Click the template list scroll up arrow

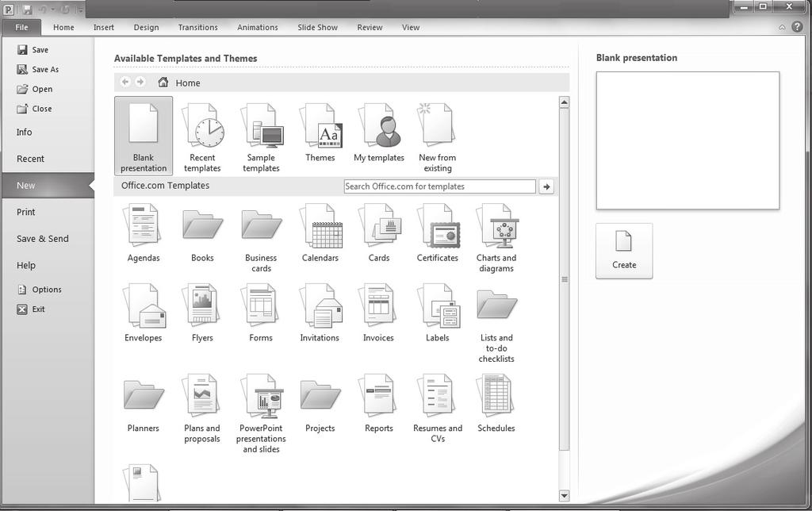click(565, 102)
